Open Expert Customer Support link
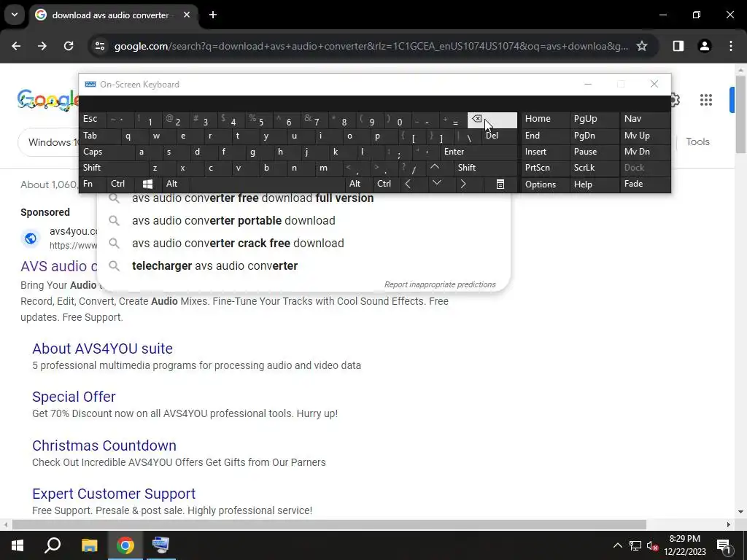747x560 pixels. point(114,494)
